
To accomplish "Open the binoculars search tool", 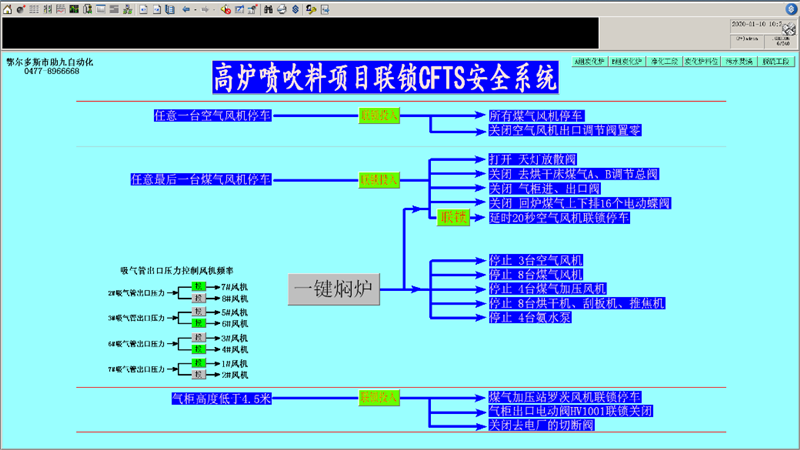I will [268, 9].
